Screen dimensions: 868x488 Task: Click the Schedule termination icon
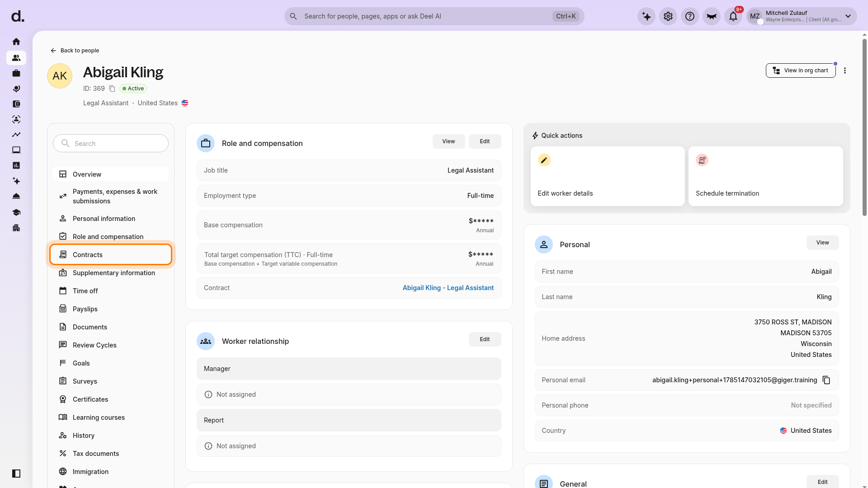click(702, 160)
